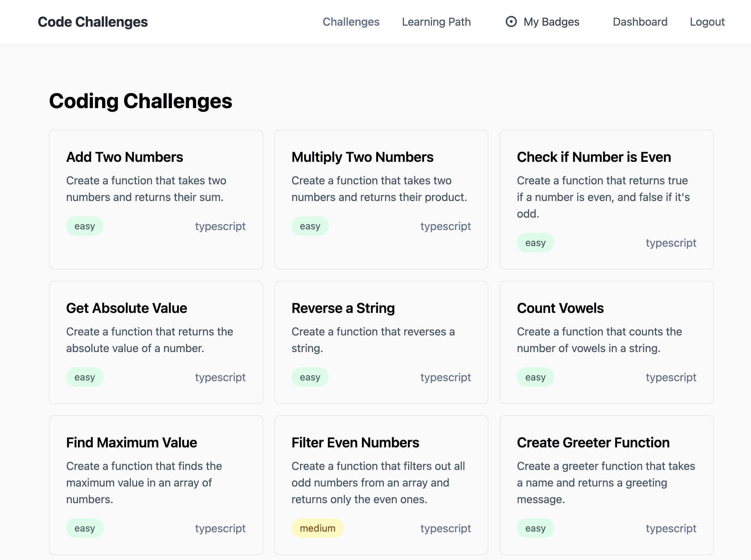Image resolution: width=751 pixels, height=560 pixels.
Task: Click easy badge on Add Two Numbers
Action: coord(85,226)
